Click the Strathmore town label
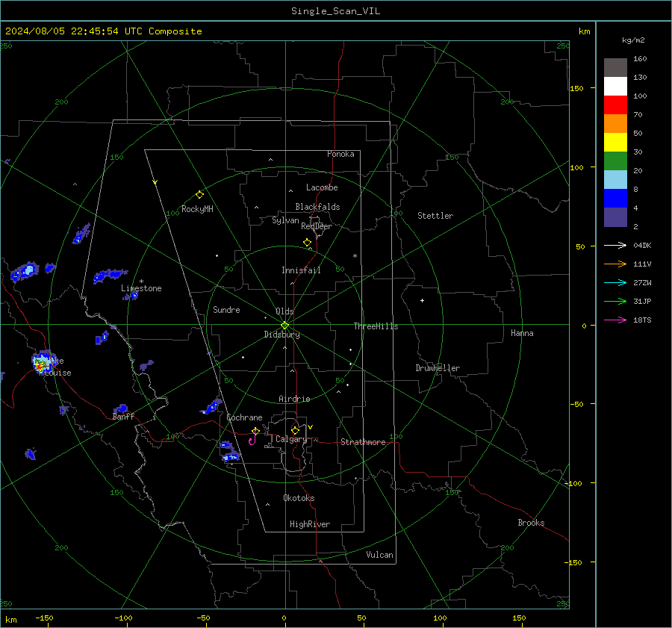672x628 pixels. 363,442
